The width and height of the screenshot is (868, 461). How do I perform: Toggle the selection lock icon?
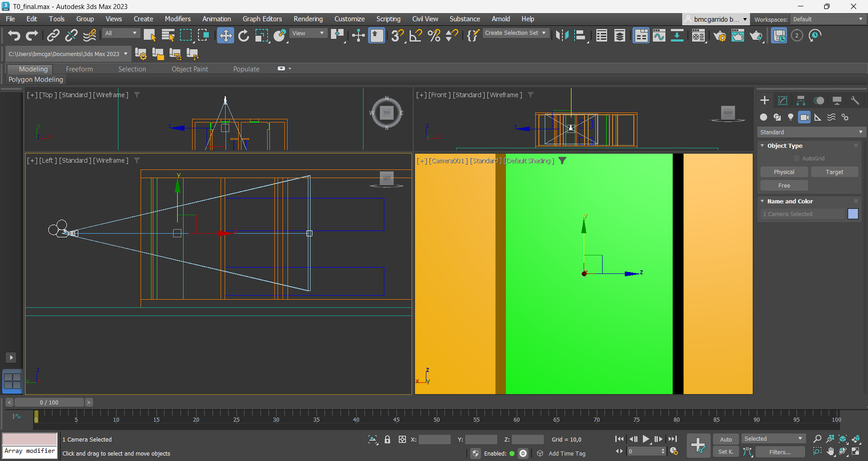click(387, 439)
